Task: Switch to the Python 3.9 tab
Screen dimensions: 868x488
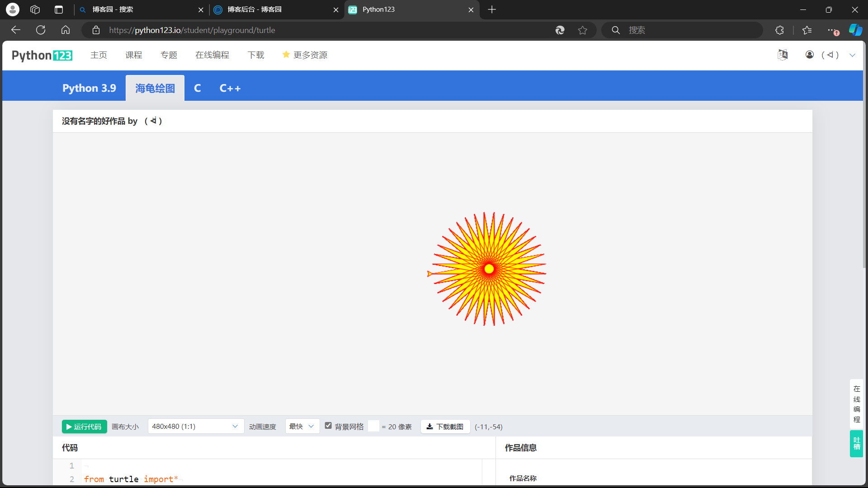Action: (89, 88)
